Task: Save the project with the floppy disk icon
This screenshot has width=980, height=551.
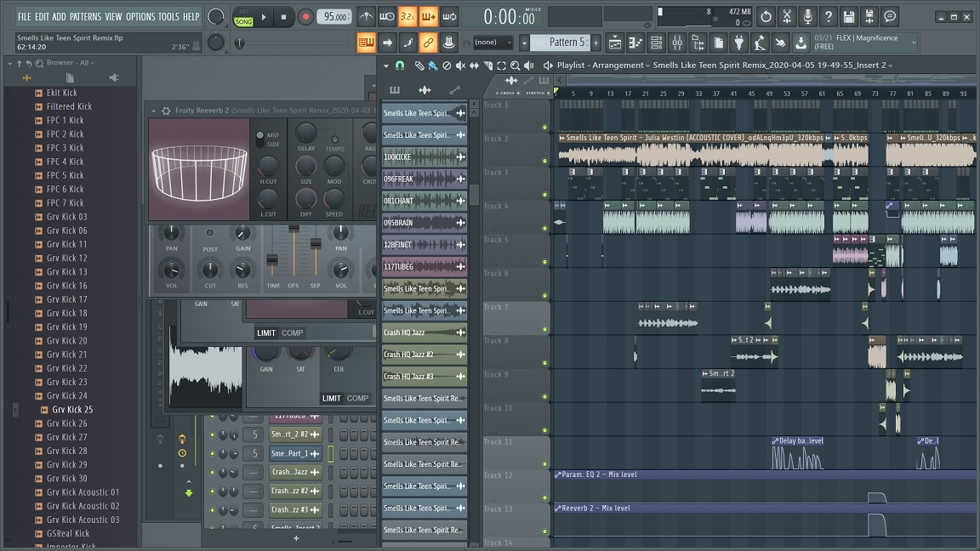Action: pyautogui.click(x=849, y=17)
